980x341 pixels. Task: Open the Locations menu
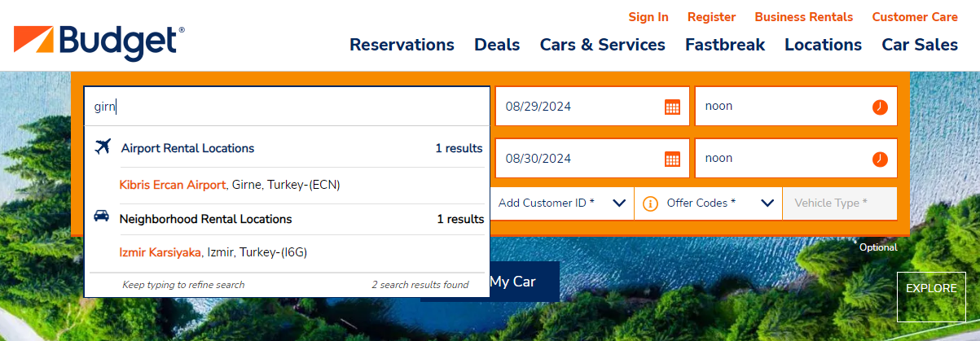[x=823, y=45]
